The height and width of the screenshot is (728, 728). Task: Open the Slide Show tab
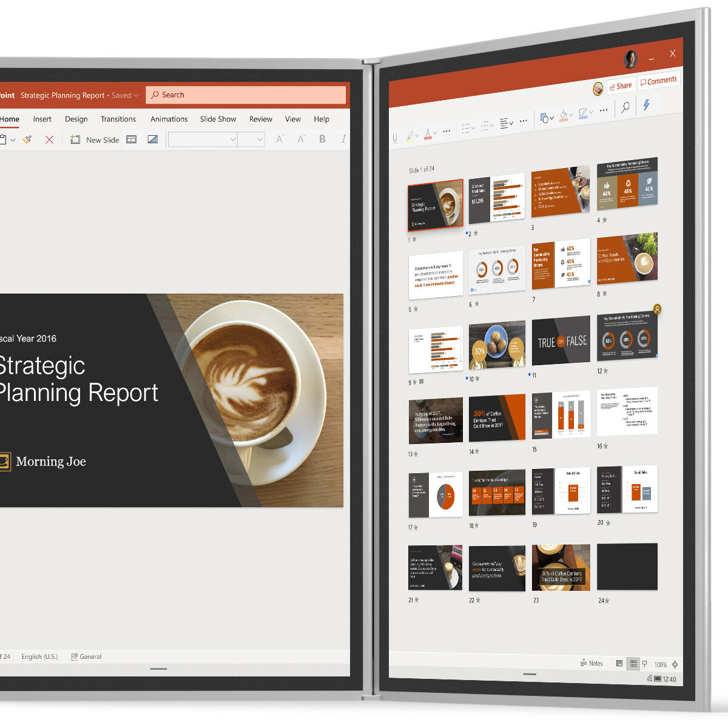[x=218, y=119]
